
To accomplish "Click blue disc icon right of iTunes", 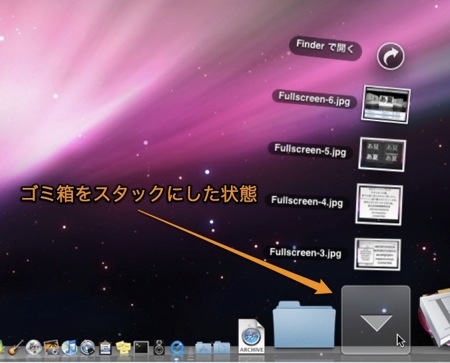I will [x=88, y=348].
